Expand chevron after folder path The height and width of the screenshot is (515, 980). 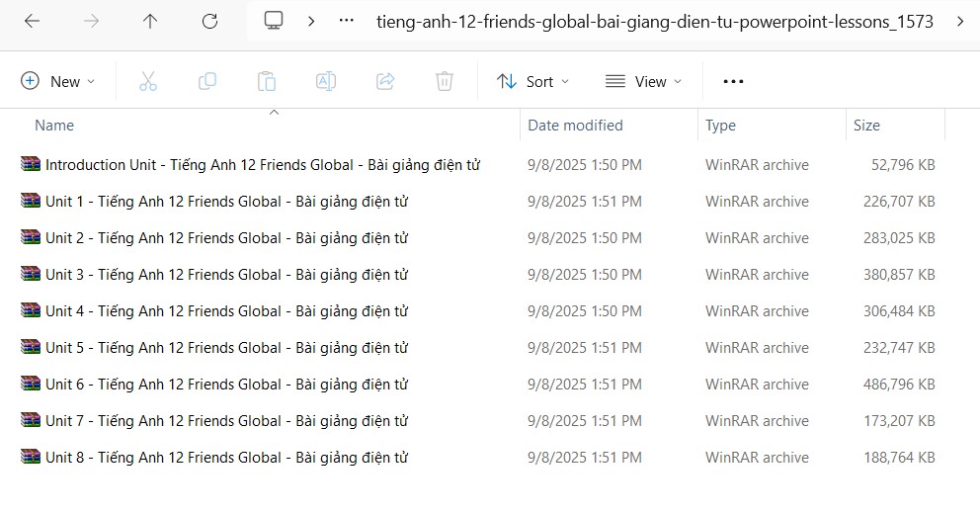tap(960, 21)
